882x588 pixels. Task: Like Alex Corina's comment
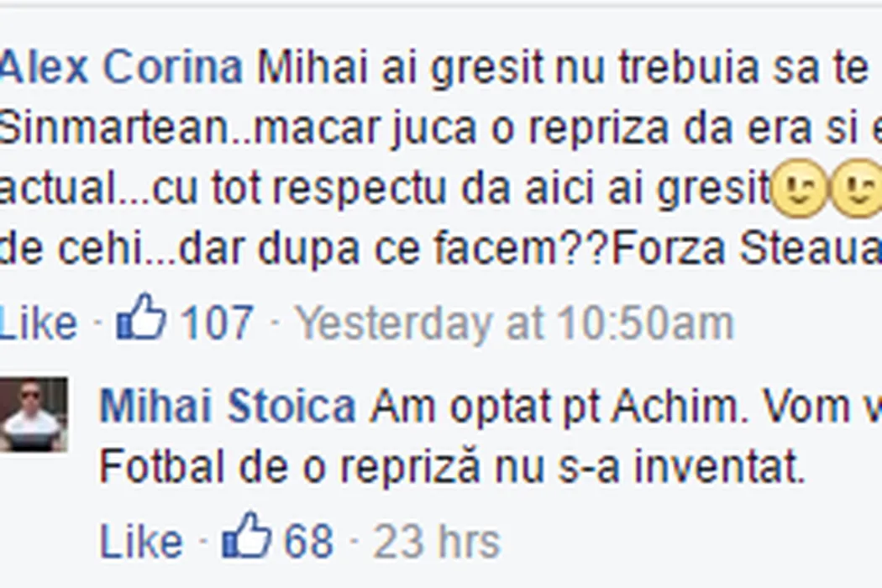(x=38, y=323)
